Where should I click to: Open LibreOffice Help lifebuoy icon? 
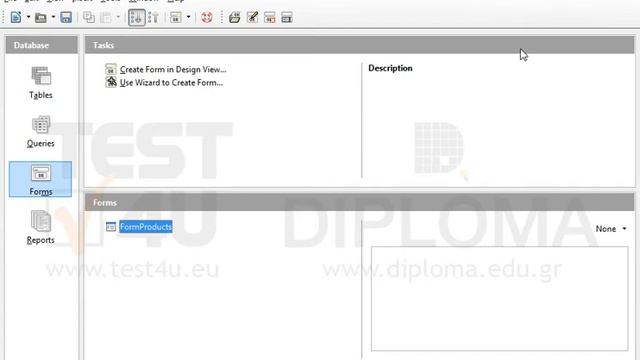207,17
